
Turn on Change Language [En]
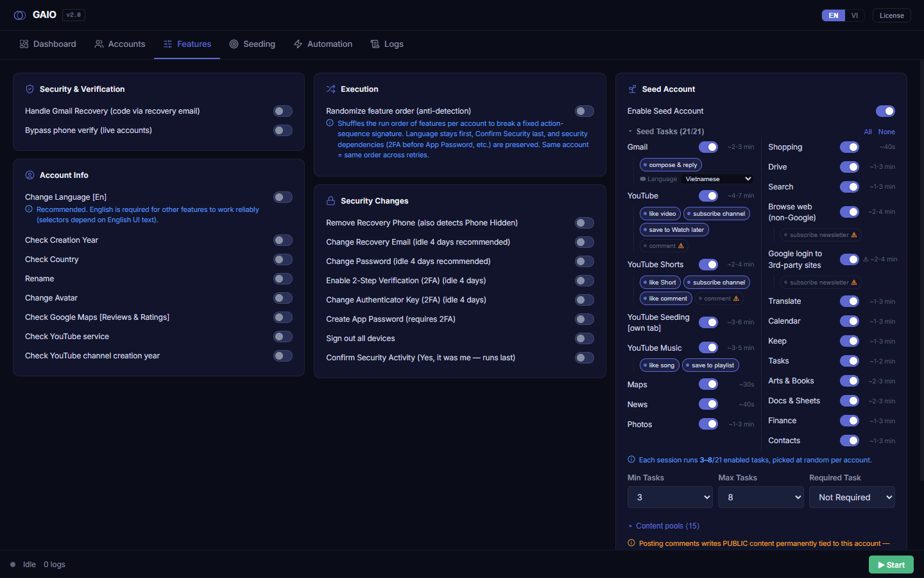pos(283,197)
